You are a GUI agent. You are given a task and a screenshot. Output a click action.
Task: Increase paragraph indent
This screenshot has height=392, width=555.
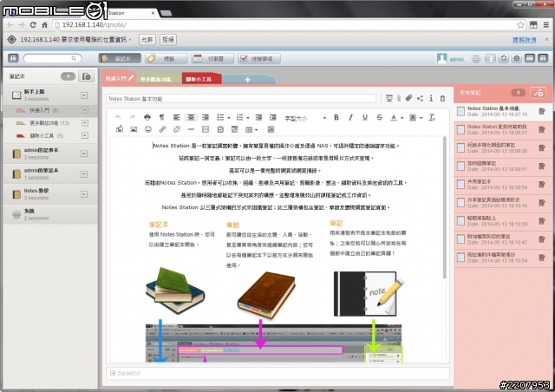(272, 117)
